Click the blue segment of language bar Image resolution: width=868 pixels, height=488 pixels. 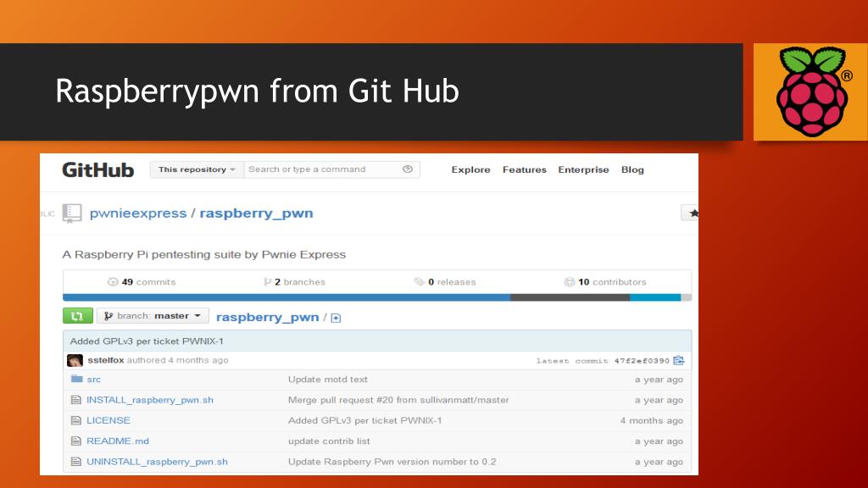pos(287,297)
